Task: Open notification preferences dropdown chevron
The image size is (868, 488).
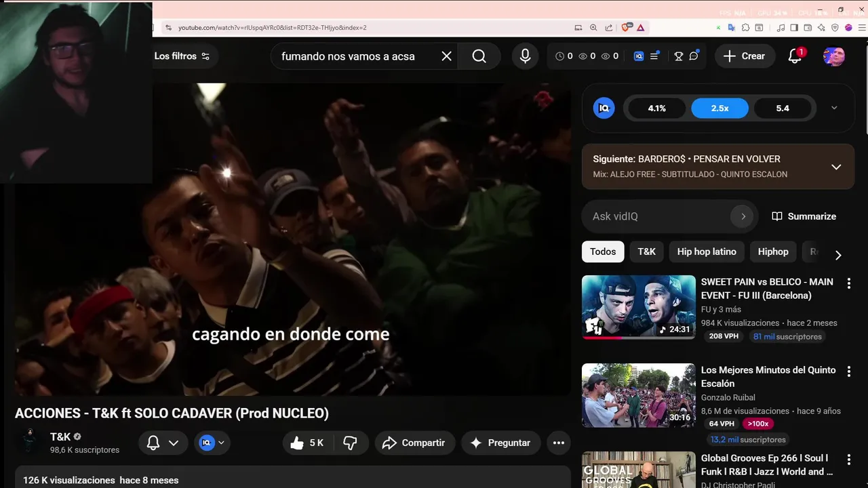Action: click(x=174, y=443)
